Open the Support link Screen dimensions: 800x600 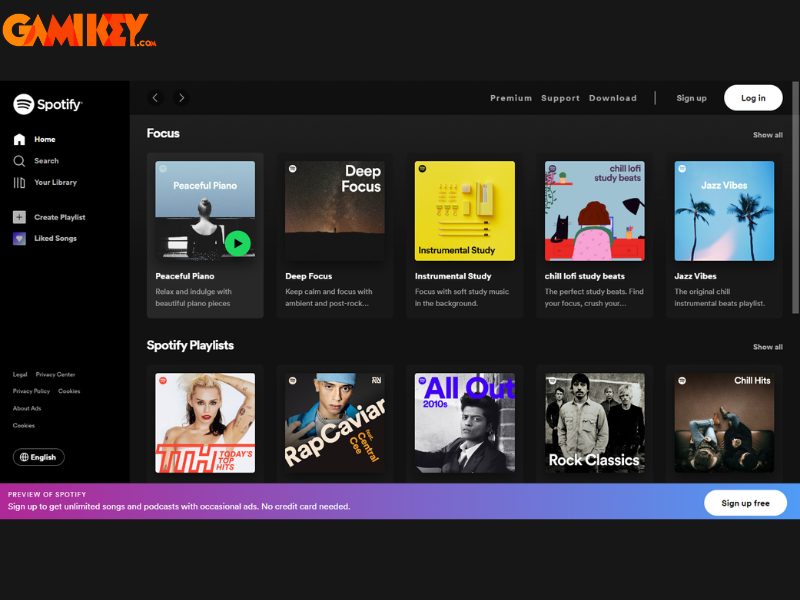point(560,98)
